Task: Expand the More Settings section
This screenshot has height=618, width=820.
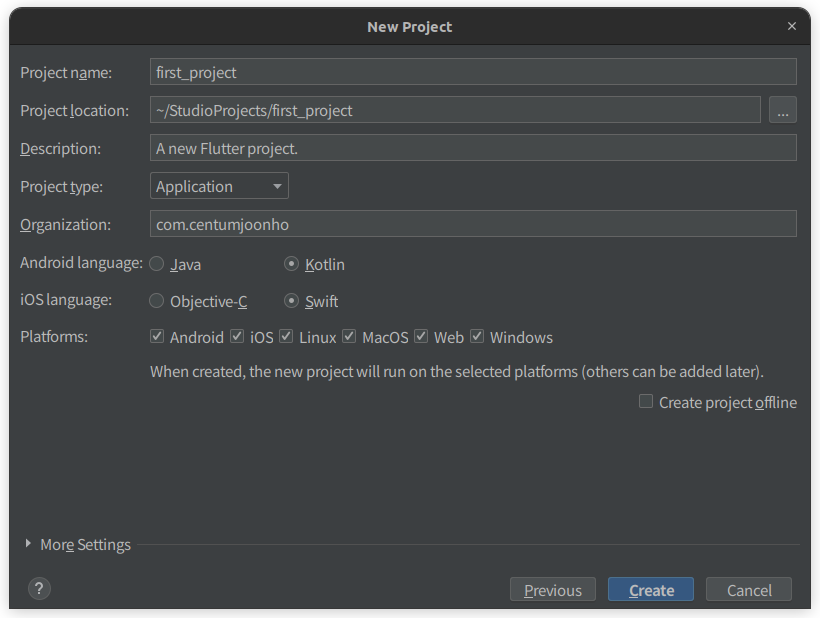Action: click(28, 544)
